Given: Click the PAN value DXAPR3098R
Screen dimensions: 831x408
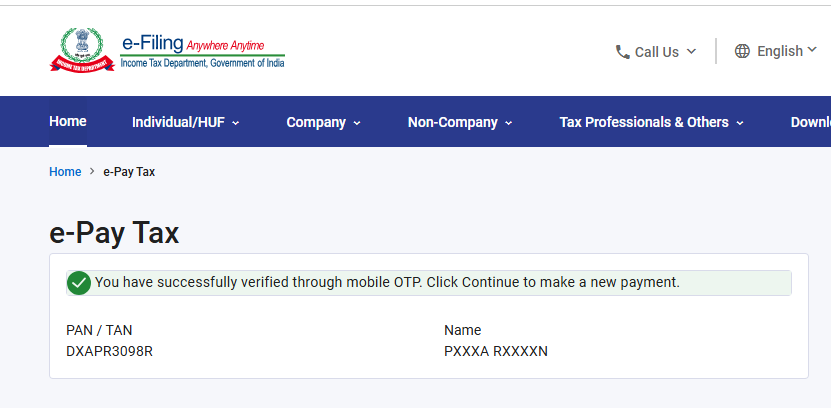Looking at the screenshot, I should coord(109,351).
